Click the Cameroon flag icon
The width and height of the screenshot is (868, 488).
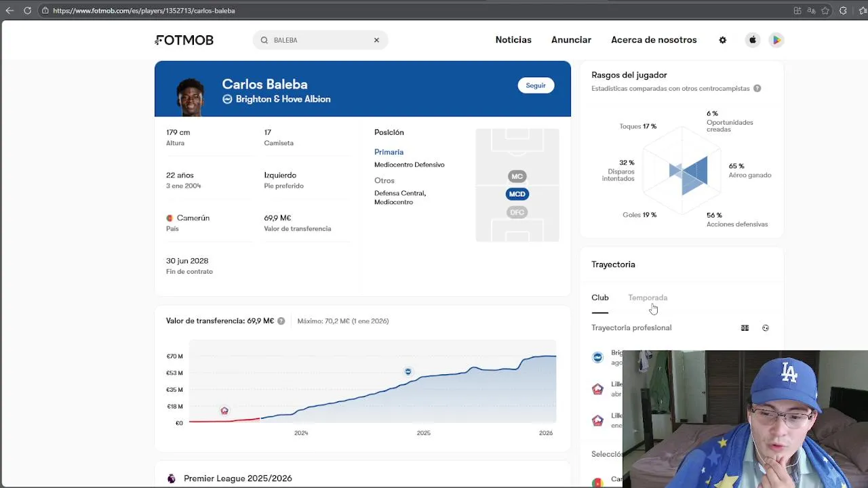pyautogui.click(x=170, y=218)
